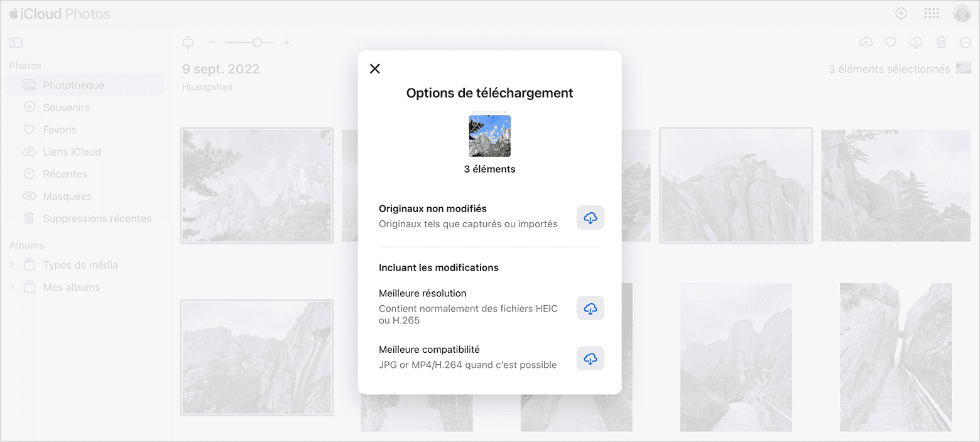Viewport: 980px width, 442px height.
Task: Click Meilleure résolution label
Action: tap(423, 293)
